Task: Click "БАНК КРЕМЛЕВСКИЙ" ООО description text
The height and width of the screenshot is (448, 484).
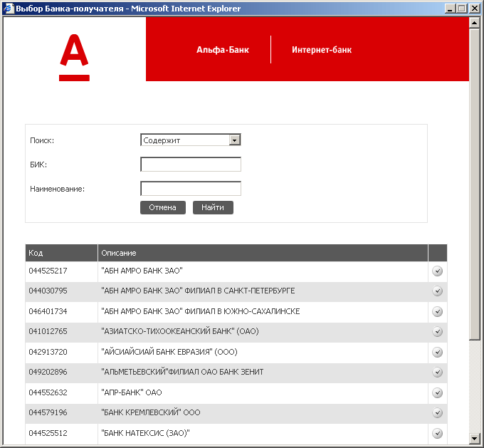Action: (x=151, y=413)
